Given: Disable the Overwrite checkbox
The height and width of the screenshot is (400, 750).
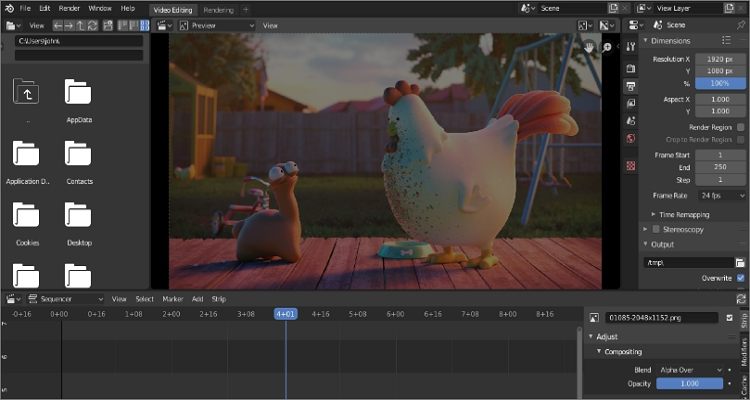Looking at the screenshot, I should [741, 278].
